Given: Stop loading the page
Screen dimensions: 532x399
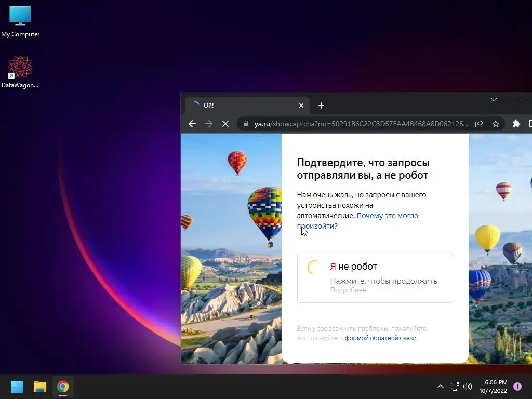Looking at the screenshot, I should point(225,124).
